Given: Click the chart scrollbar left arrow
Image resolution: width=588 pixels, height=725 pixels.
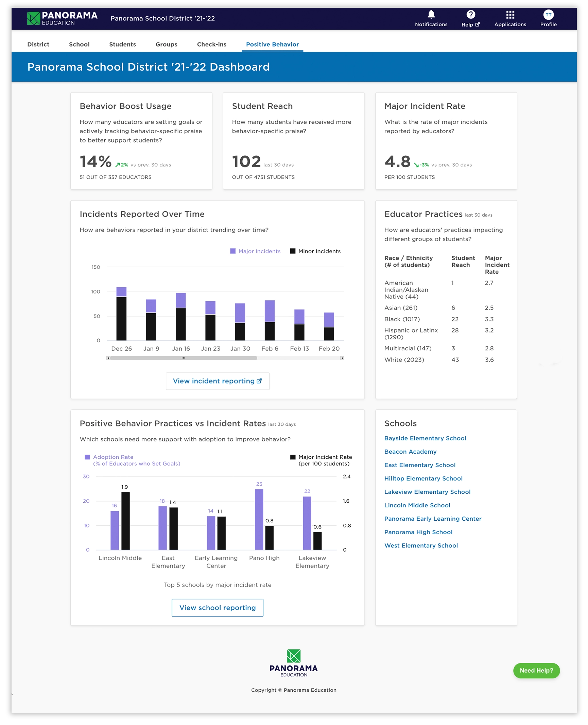Looking at the screenshot, I should (108, 358).
